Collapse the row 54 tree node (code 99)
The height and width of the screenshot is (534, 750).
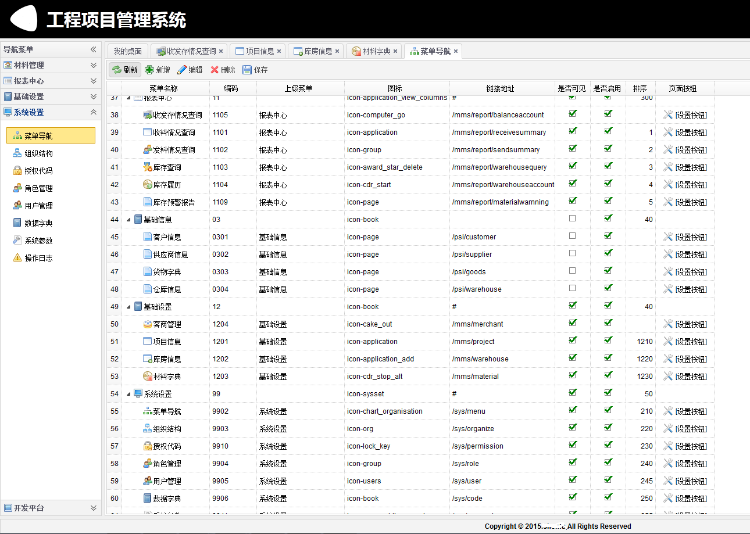(128, 394)
